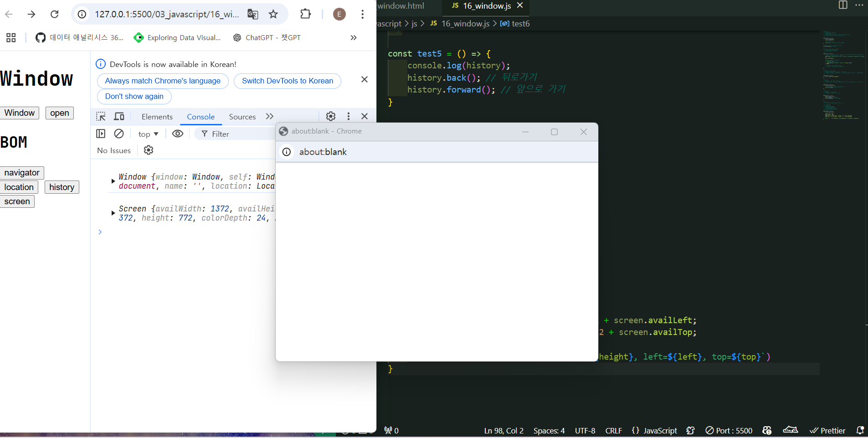This screenshot has width=868, height=438.
Task: Click the about:blank address text in popup
Action: (x=323, y=152)
